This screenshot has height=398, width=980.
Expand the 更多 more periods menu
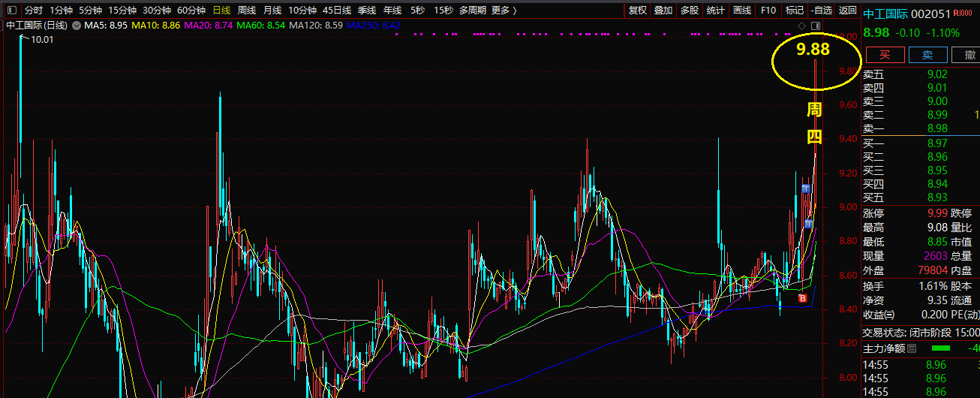coord(504,11)
